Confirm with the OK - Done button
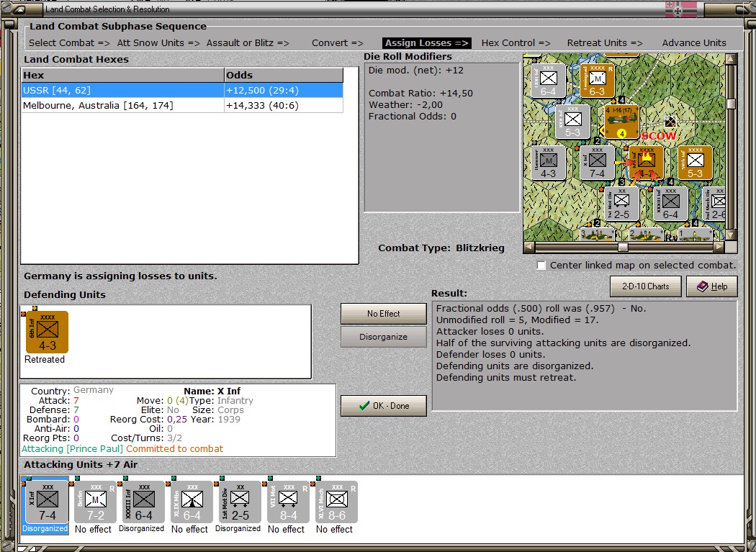756x552 pixels. coord(383,406)
